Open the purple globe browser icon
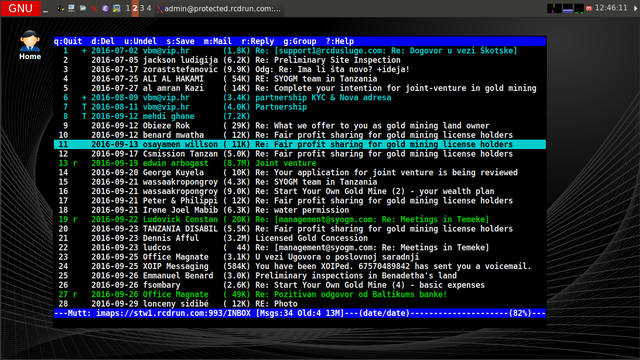640x360 pixels. 105,9
